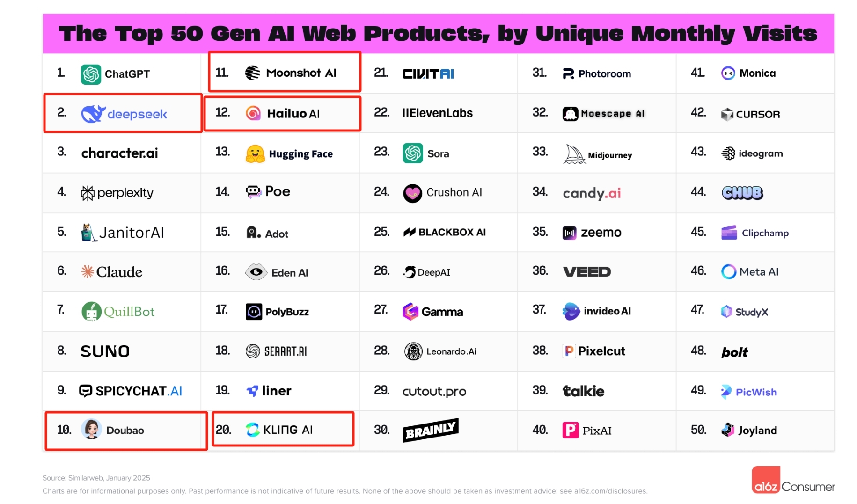The width and height of the screenshot is (857, 504).
Task: Click the Clipchamp logo icon
Action: tap(729, 232)
